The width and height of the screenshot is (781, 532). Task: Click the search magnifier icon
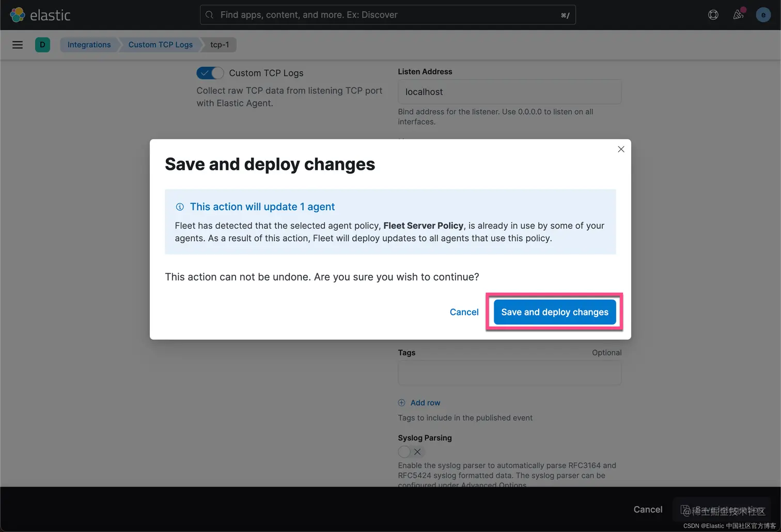(209, 15)
